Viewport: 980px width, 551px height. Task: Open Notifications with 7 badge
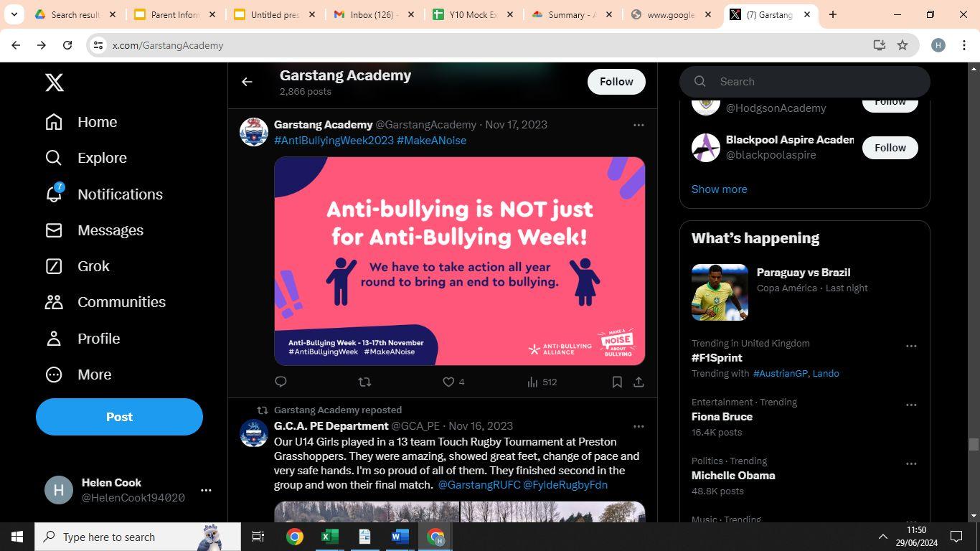104,194
